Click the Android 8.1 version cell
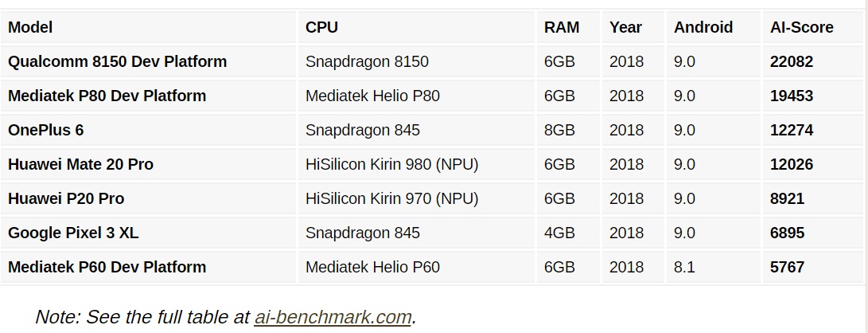 (x=684, y=267)
